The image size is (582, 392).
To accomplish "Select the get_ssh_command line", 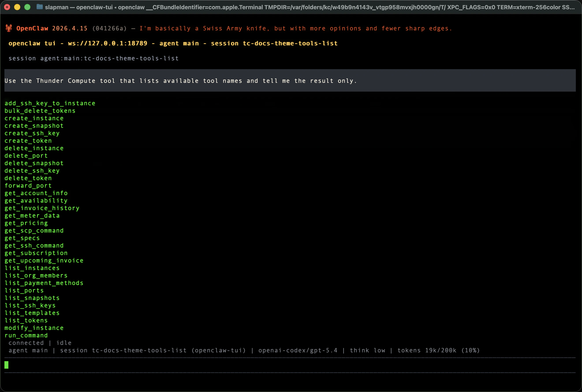I will [34, 246].
